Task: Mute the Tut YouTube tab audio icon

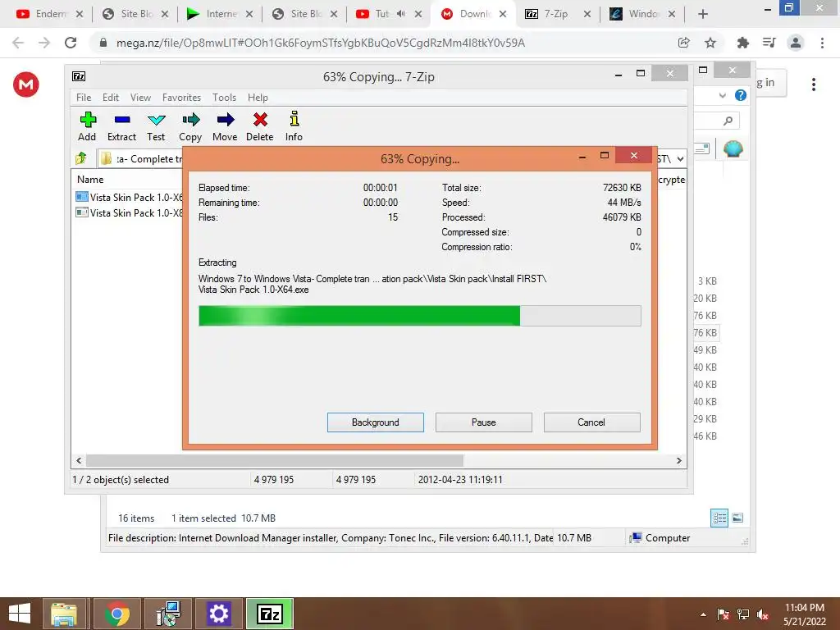Action: tap(400, 14)
